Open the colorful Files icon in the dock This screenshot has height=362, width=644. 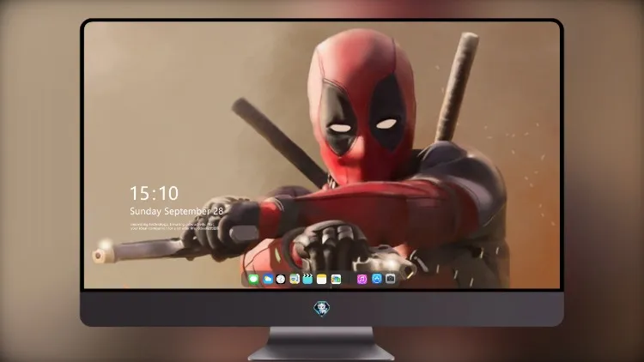click(x=336, y=279)
